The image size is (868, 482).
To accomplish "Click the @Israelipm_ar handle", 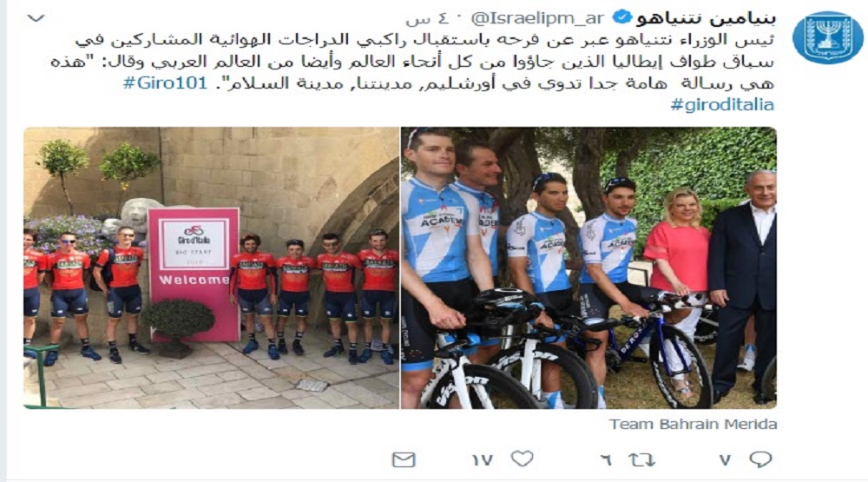I will (537, 19).
